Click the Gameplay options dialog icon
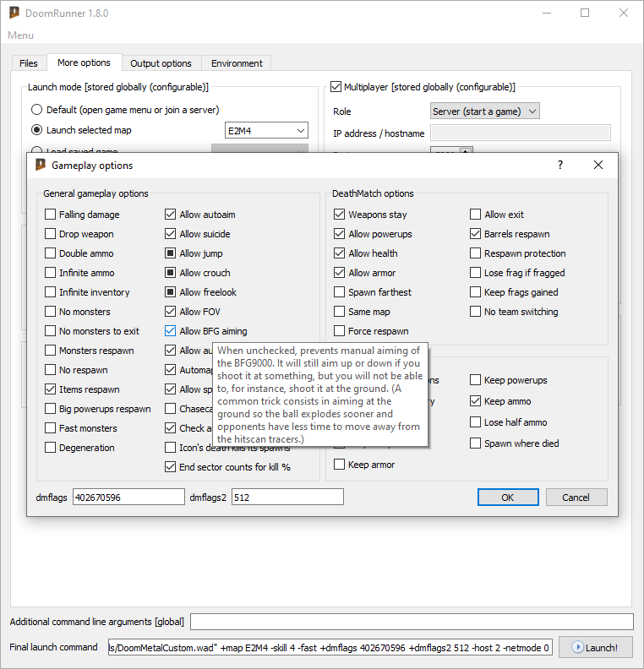The image size is (644, 669). (40, 165)
